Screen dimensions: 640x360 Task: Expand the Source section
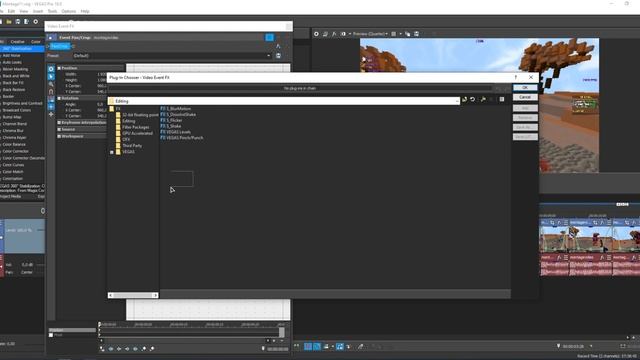(x=59, y=129)
